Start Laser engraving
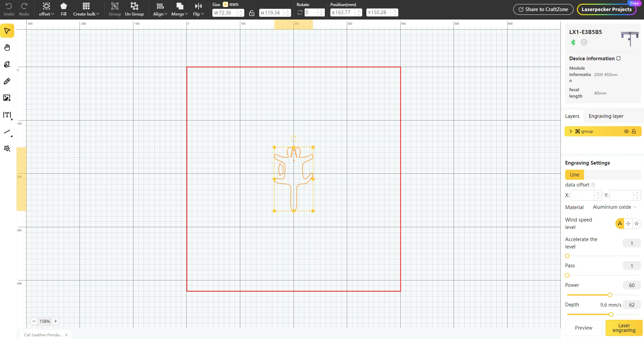The width and height of the screenshot is (644, 339). click(624, 328)
